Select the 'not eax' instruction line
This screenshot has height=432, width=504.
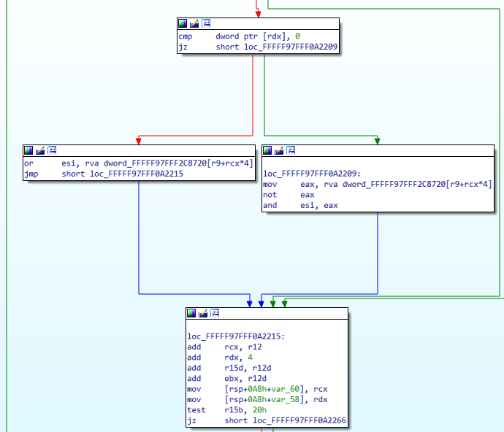pos(289,195)
